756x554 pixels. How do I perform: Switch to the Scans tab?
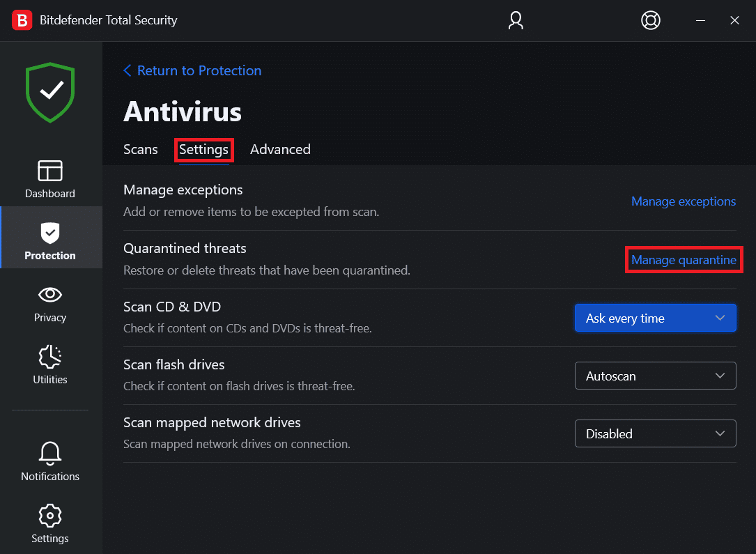click(140, 149)
